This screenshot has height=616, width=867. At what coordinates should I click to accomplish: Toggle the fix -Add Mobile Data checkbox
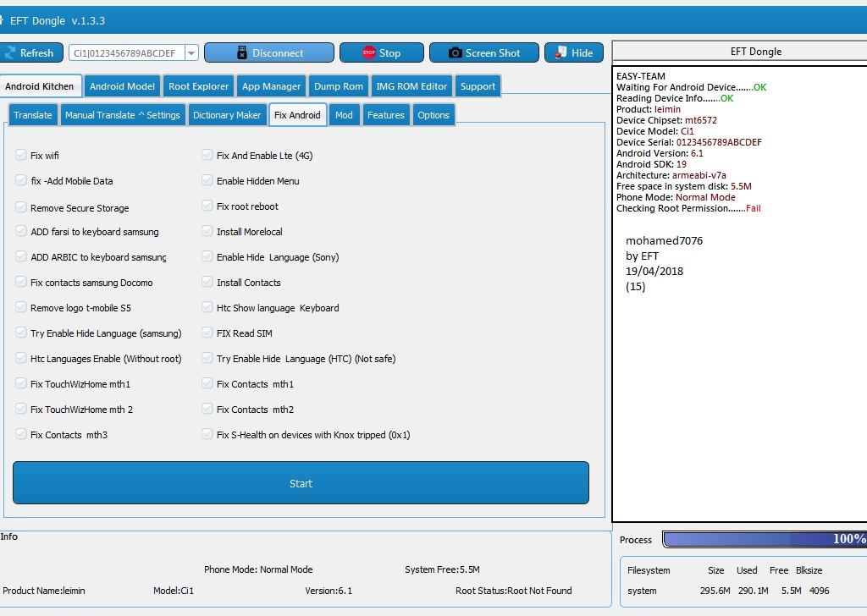tap(21, 180)
